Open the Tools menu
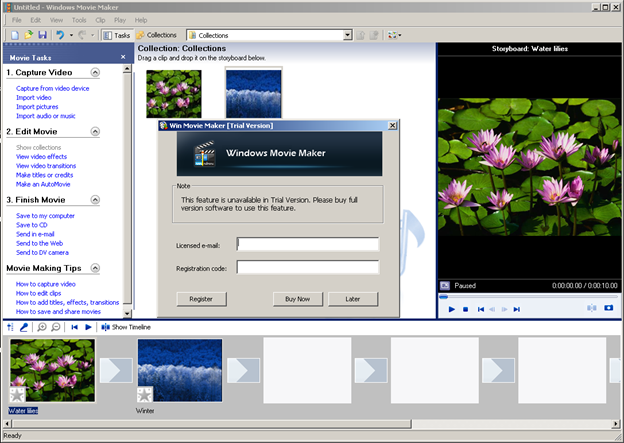 point(79,20)
